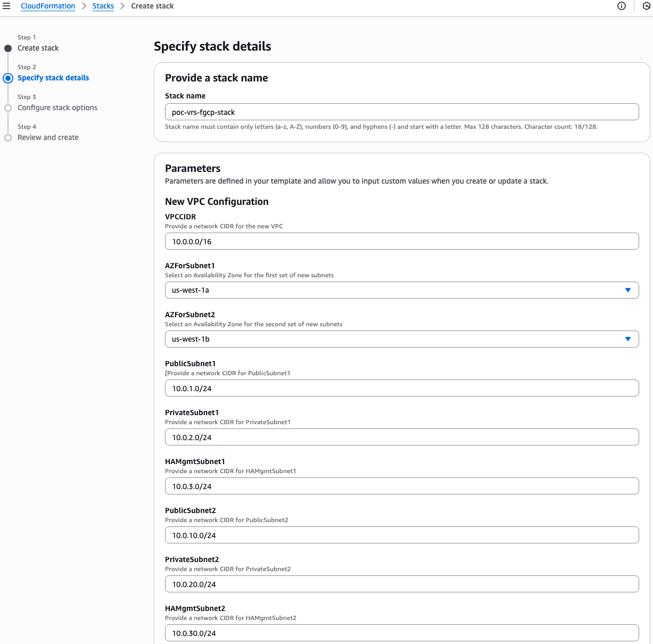Open the hamburger navigation menu

click(6, 6)
